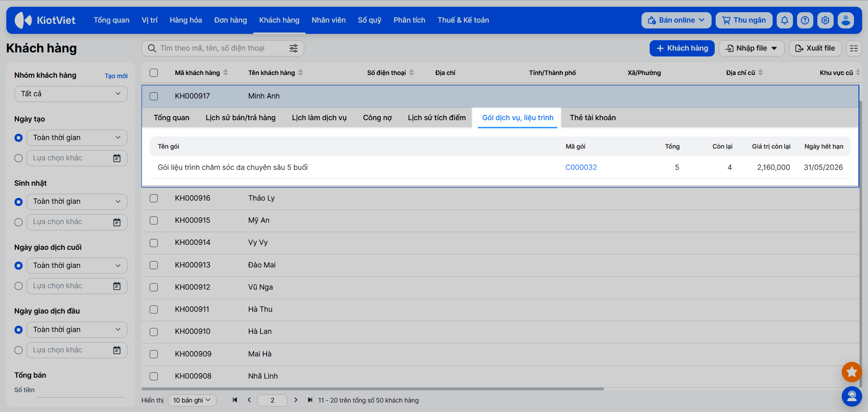This screenshot has width=868, height=412.
Task: Select the Sinh nhật 'Lựa chọn khác' radio
Action: [19, 222]
